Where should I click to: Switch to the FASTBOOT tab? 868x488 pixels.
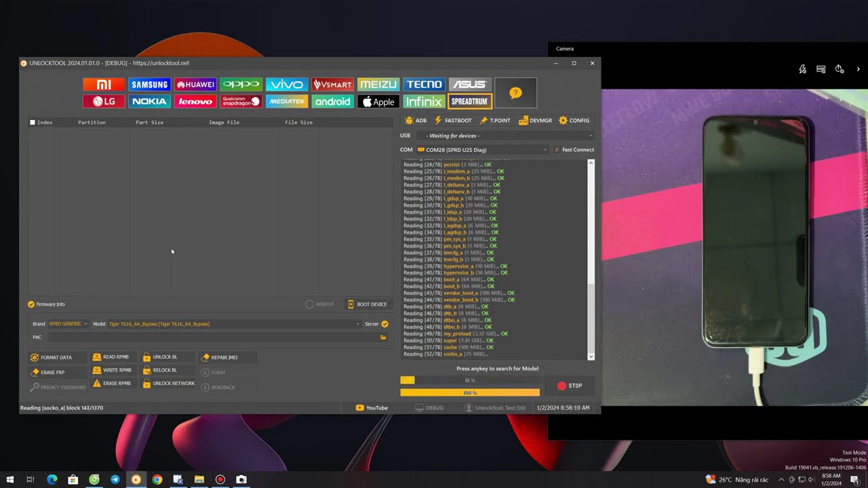point(453,121)
